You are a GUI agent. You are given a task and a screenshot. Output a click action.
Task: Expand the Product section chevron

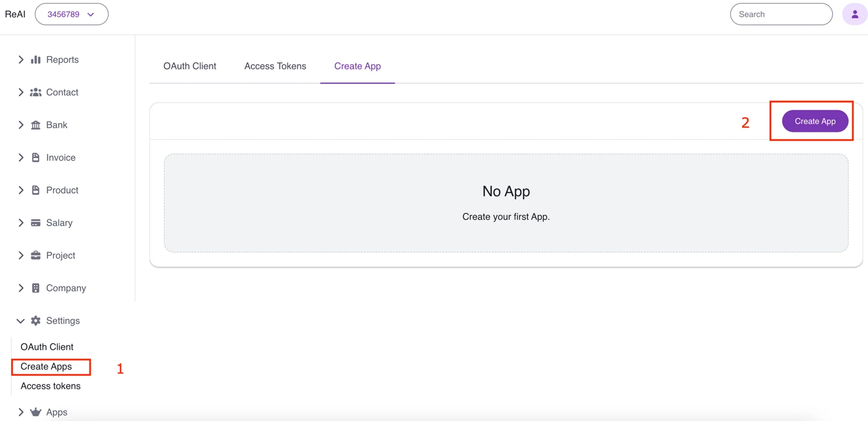[21, 190]
